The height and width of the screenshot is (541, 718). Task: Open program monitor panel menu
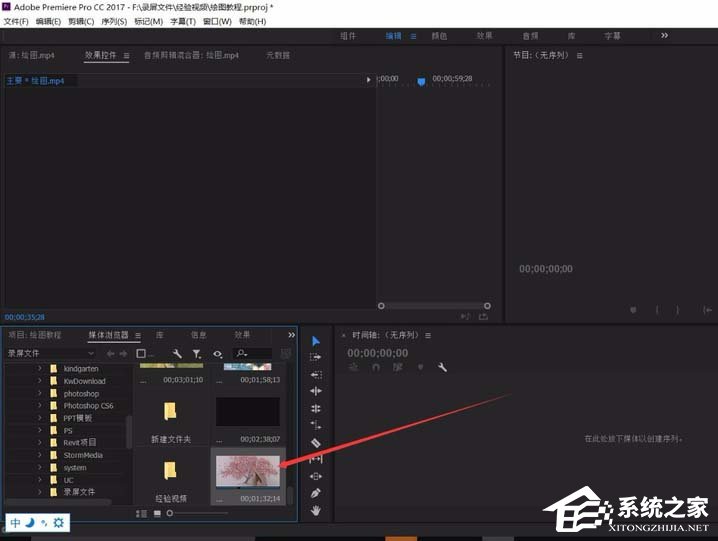point(580,56)
